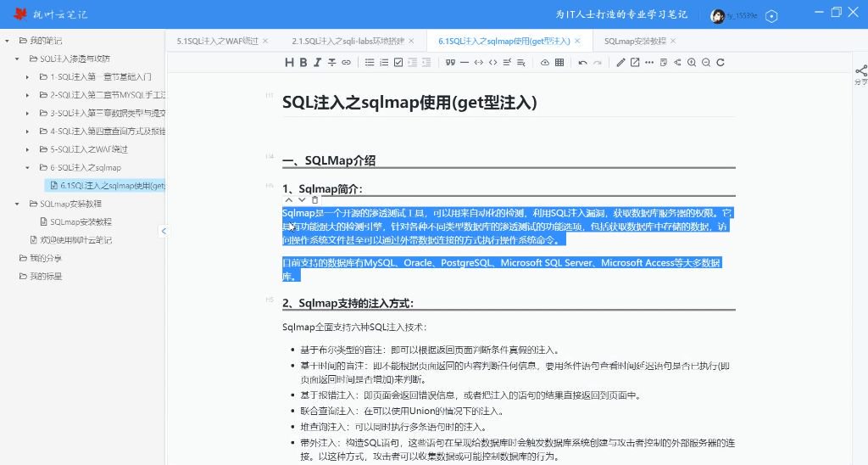Click pencil edit mode icon
Screen dimensions: 868x465
pyautogui.click(x=620, y=62)
